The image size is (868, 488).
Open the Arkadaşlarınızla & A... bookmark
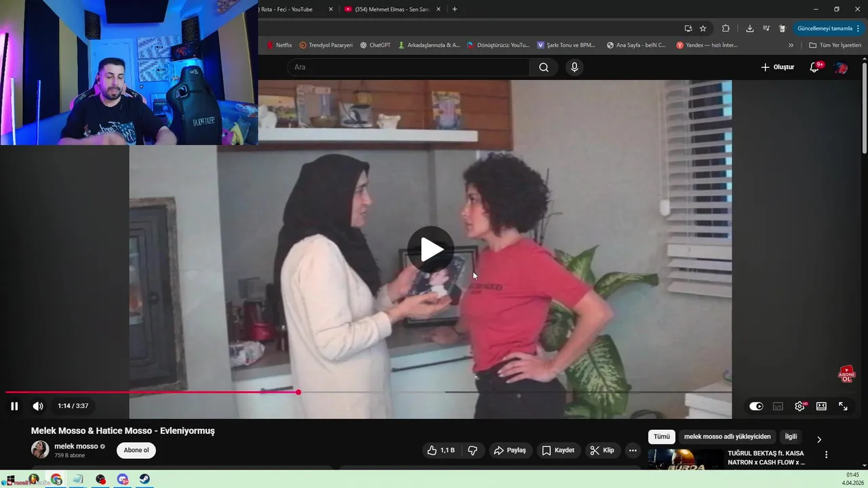429,45
